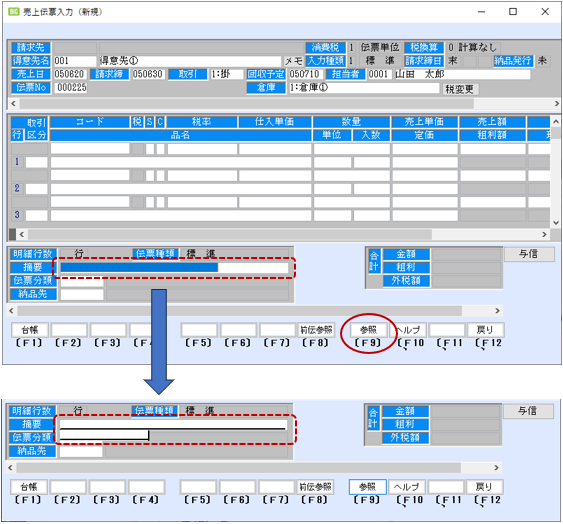Open 前伝参照 (F8) function
The image size is (563, 524).
[x=316, y=330]
